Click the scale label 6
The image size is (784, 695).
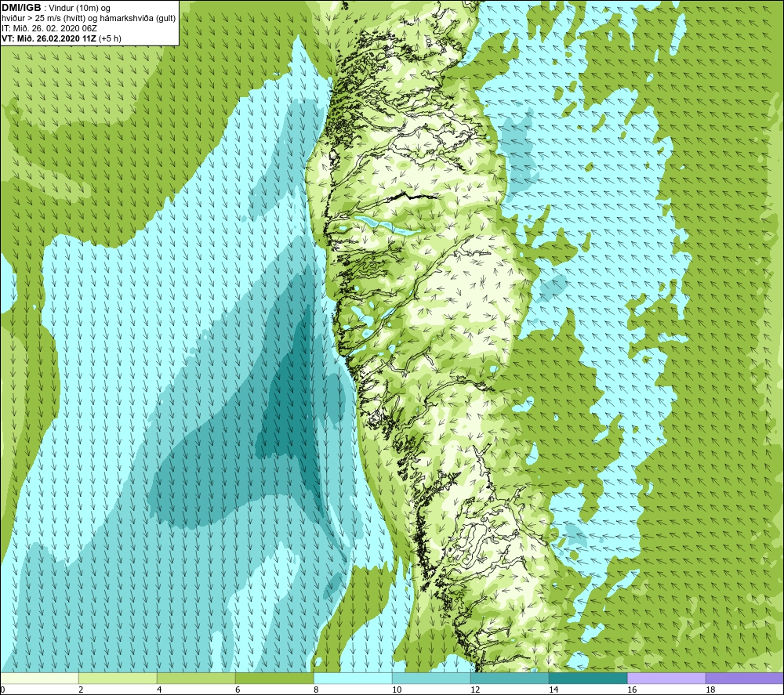pos(238,690)
